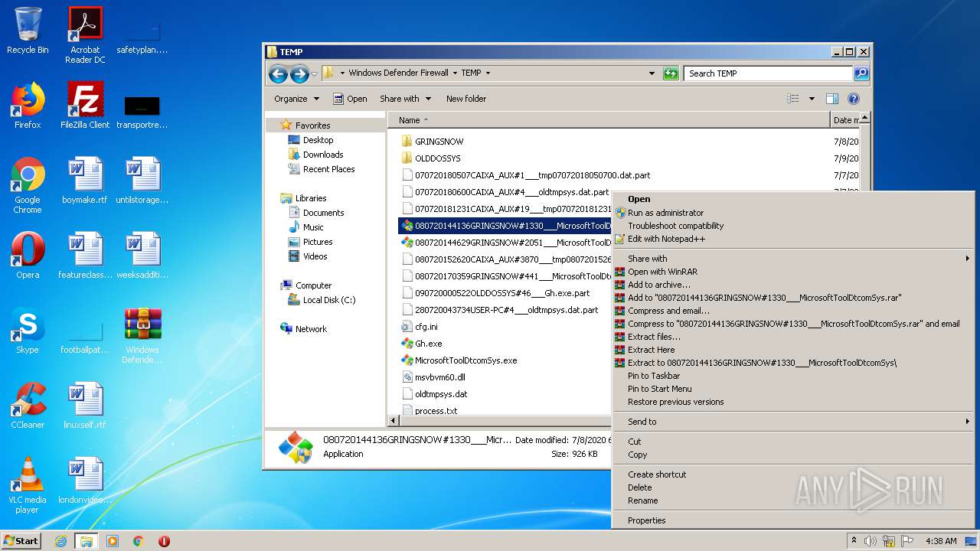The image size is (980, 551).
Task: Click the search magnifier icon
Action: (x=861, y=73)
